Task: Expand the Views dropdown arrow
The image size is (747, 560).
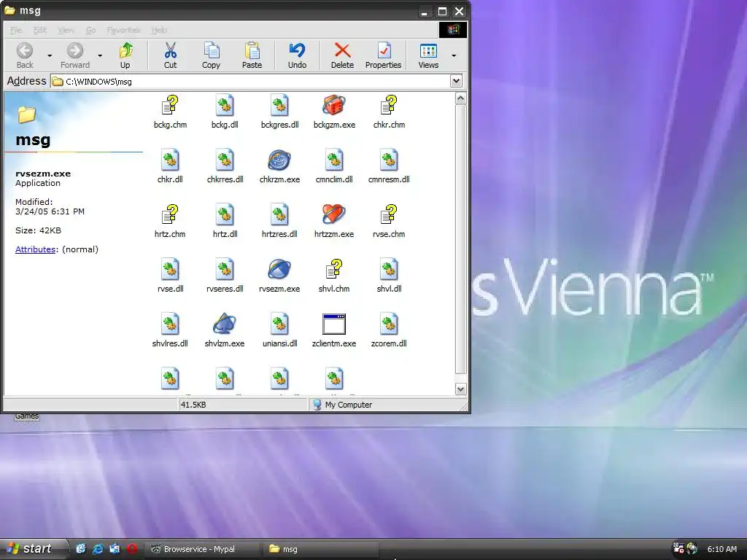Action: 454,55
